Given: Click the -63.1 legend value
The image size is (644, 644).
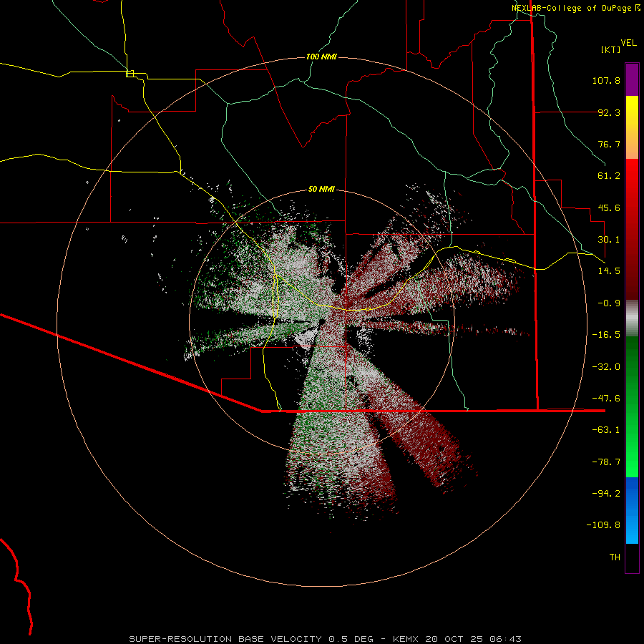Looking at the screenshot, I should [x=606, y=430].
